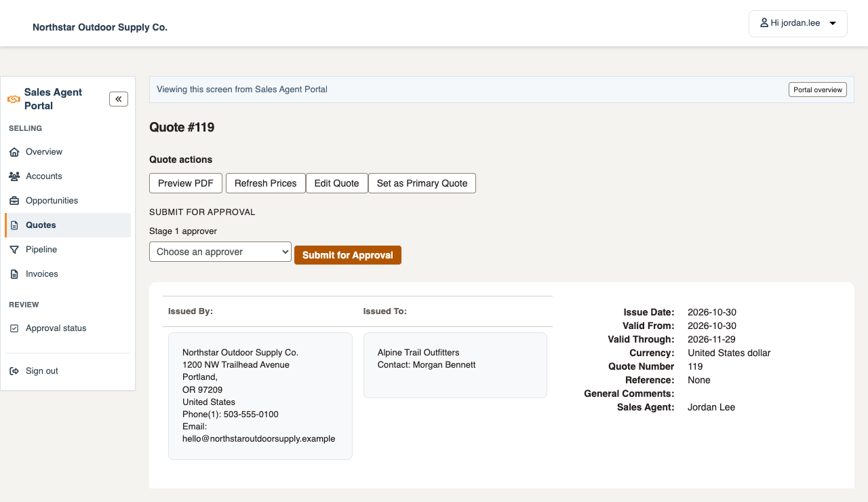Select Pipeline in sidebar

click(68, 250)
